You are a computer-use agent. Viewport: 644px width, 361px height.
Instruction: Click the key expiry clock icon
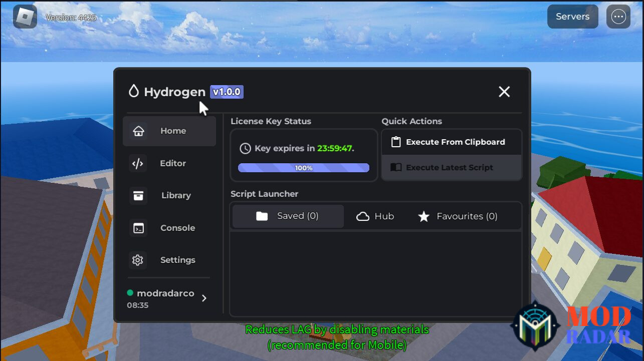click(x=245, y=148)
